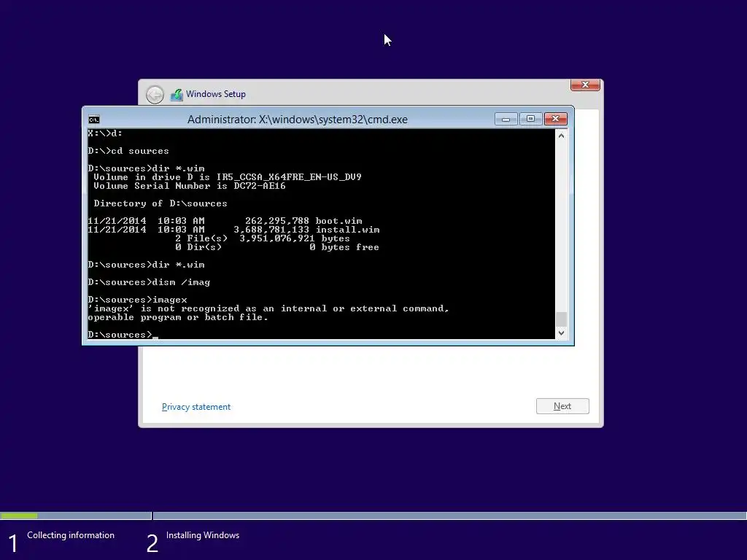
Task: Click the 'cd sources' command line
Action: point(128,151)
